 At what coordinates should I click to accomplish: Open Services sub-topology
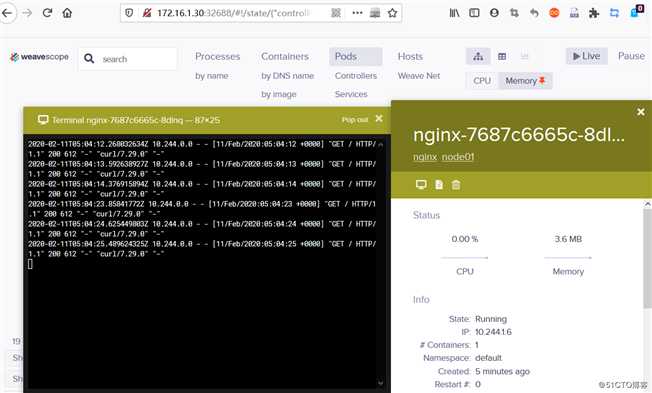coord(351,94)
